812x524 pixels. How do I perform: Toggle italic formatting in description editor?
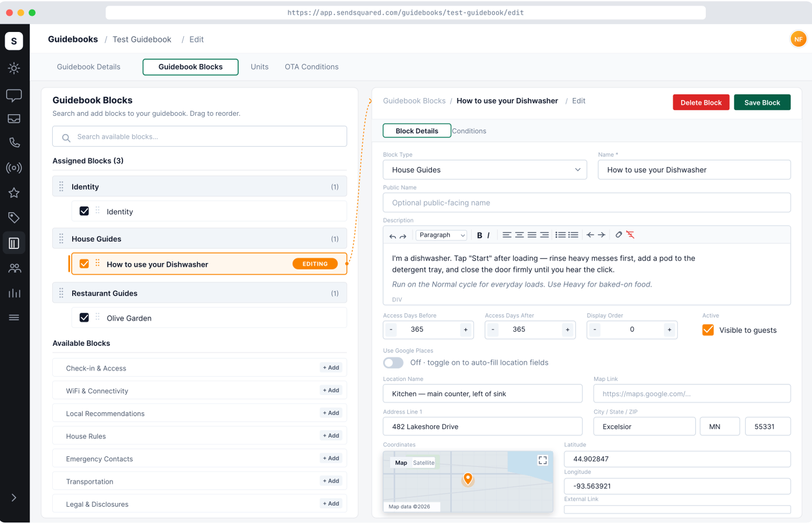(x=489, y=235)
